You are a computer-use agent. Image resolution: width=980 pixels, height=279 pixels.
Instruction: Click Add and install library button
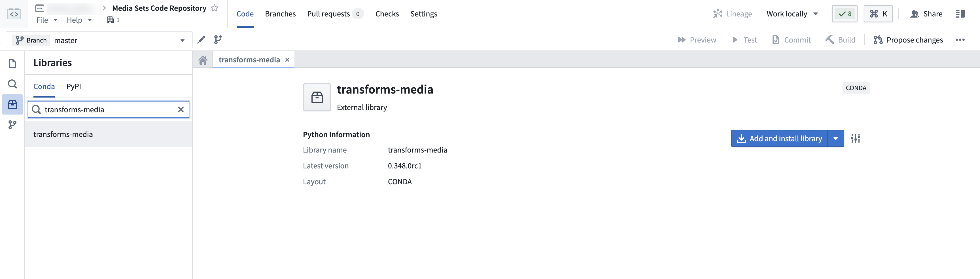[779, 139]
